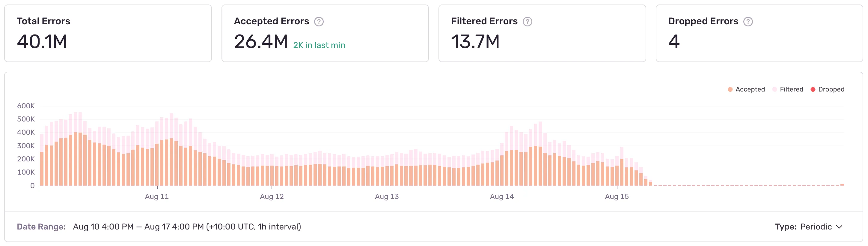Viewport: 868px width, 246px height.
Task: Click the 200K y-axis label
Action: 26,159
